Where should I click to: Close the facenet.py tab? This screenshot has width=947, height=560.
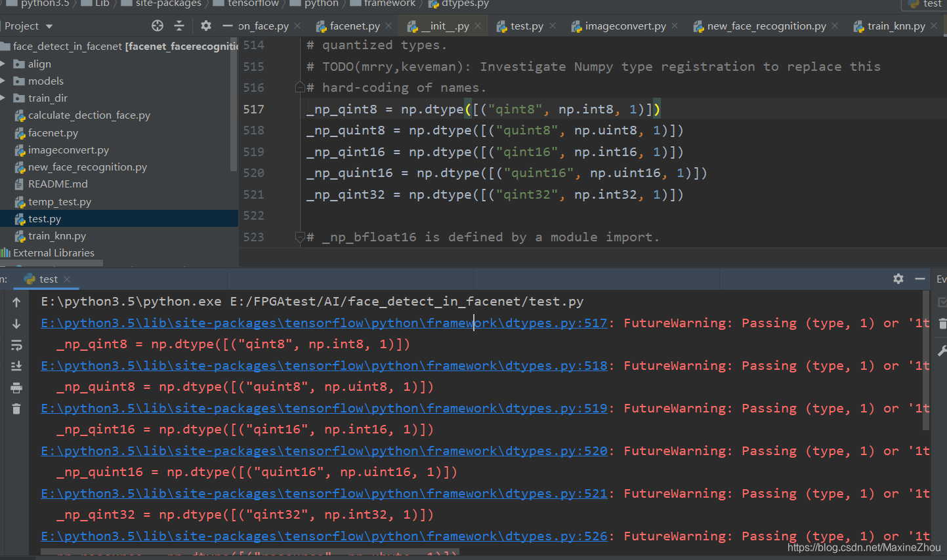coord(389,26)
